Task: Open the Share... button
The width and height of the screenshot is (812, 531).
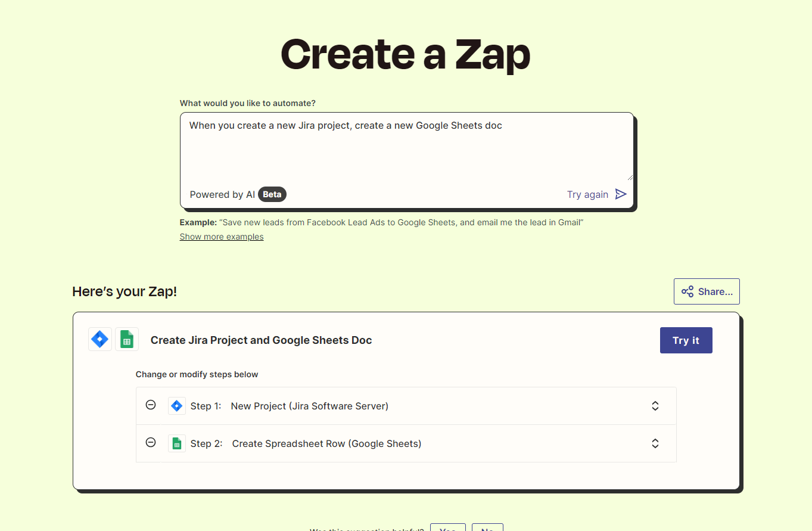Action: pos(707,291)
